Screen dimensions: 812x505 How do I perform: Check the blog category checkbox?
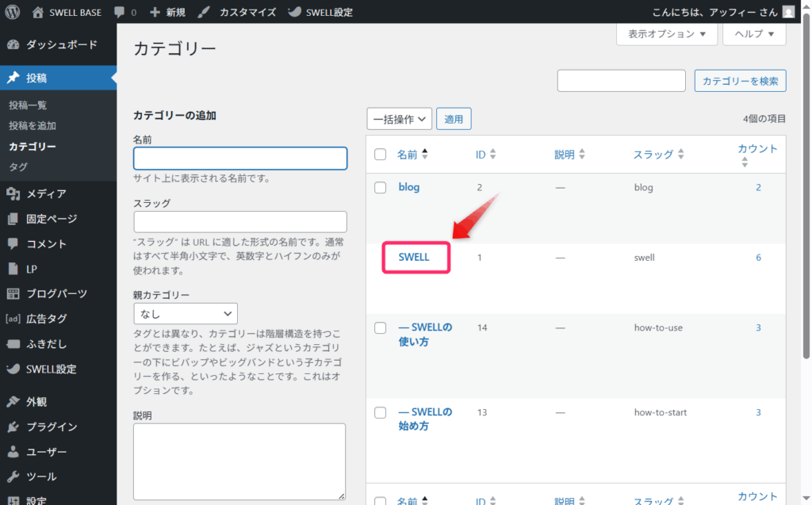tap(380, 188)
